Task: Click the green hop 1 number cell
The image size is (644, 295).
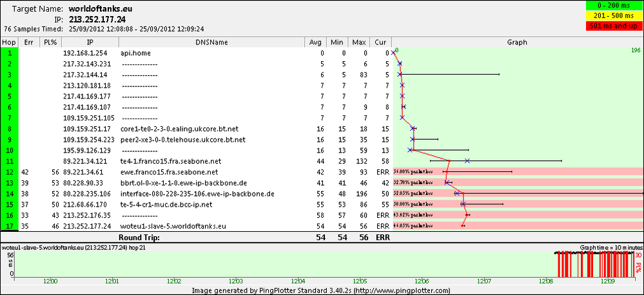Action: click(10, 53)
